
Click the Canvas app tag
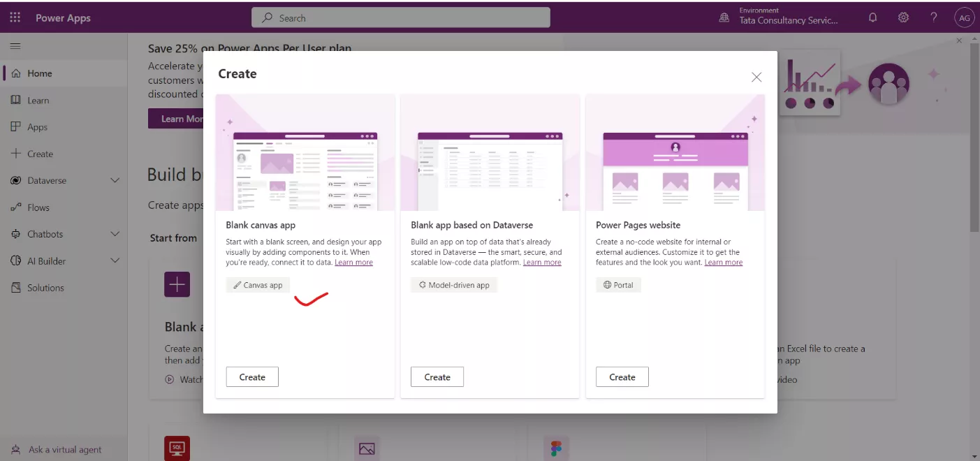(x=258, y=284)
